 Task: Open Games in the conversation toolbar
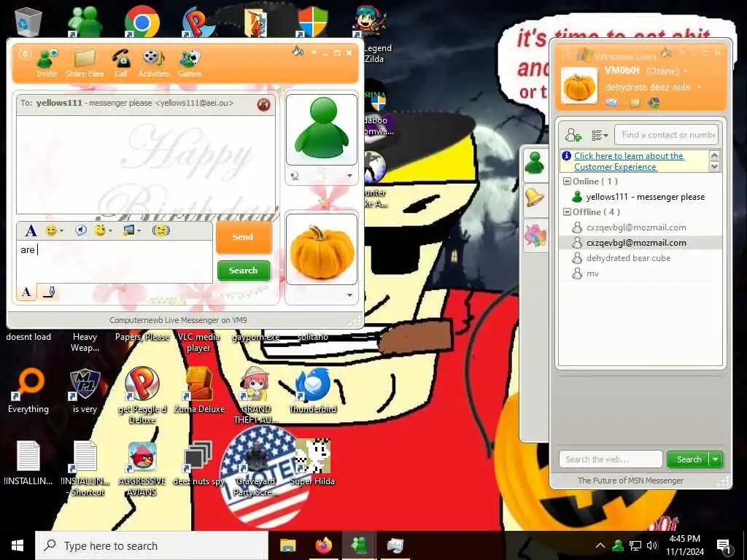pyautogui.click(x=190, y=63)
